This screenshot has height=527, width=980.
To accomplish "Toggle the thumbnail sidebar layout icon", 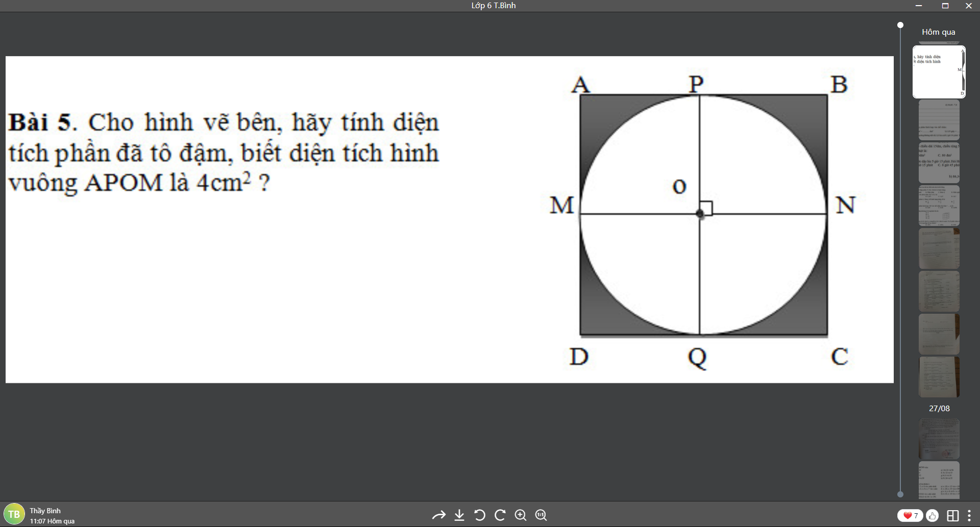I will 952,515.
